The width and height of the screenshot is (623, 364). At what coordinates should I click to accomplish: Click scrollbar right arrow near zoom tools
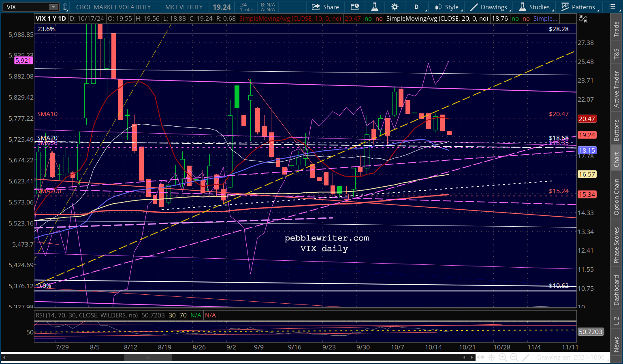pyautogui.click(x=472, y=358)
